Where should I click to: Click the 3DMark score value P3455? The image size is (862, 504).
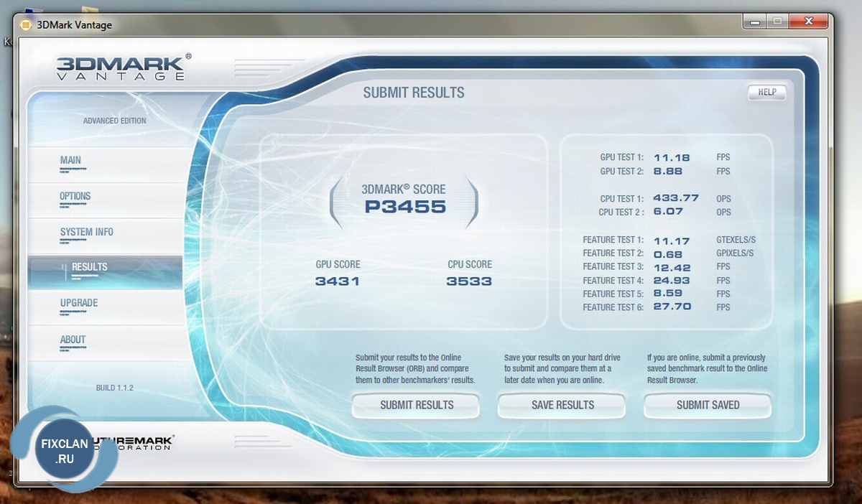[x=405, y=207]
